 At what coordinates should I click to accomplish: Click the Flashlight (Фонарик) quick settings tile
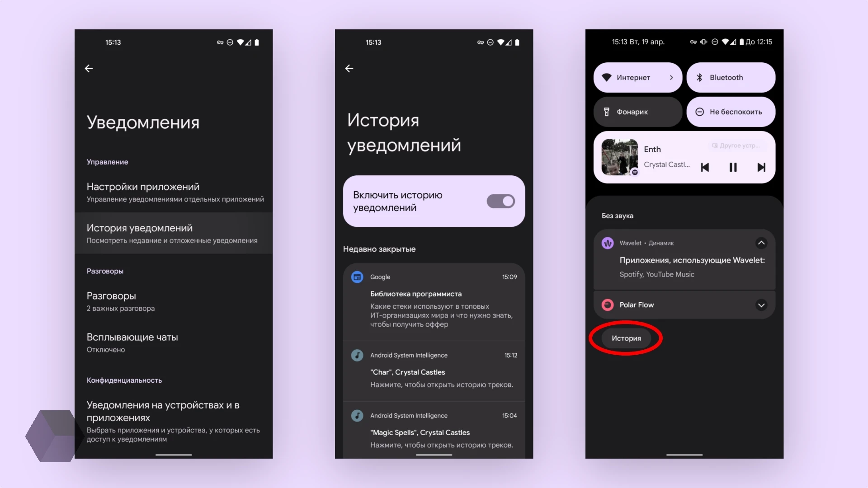638,112
